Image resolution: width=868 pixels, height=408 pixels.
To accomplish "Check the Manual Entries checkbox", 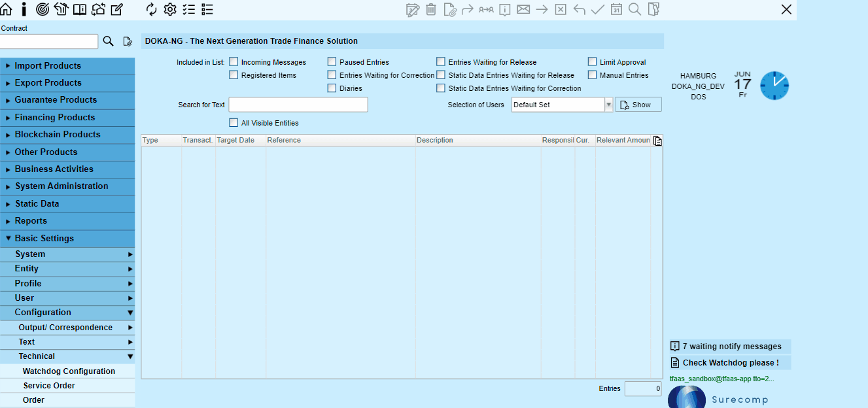I will tap(592, 75).
